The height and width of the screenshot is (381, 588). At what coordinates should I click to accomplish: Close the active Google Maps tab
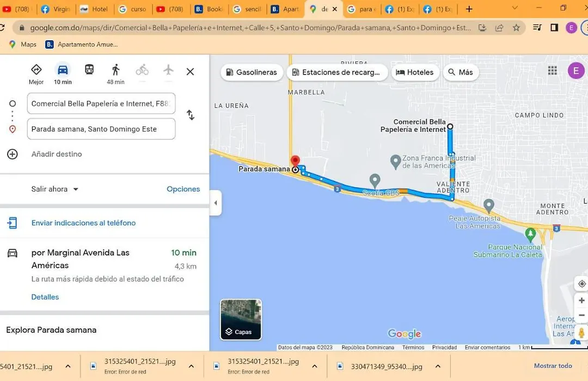(x=335, y=9)
